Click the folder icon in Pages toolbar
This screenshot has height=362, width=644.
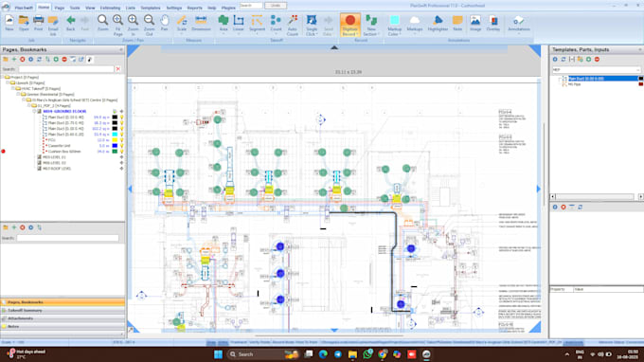6,60
